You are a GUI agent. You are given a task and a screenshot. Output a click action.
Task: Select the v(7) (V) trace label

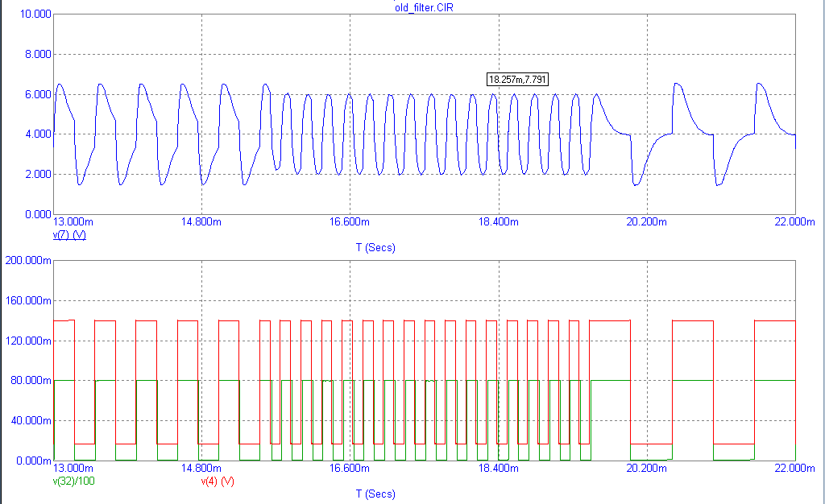click(69, 235)
